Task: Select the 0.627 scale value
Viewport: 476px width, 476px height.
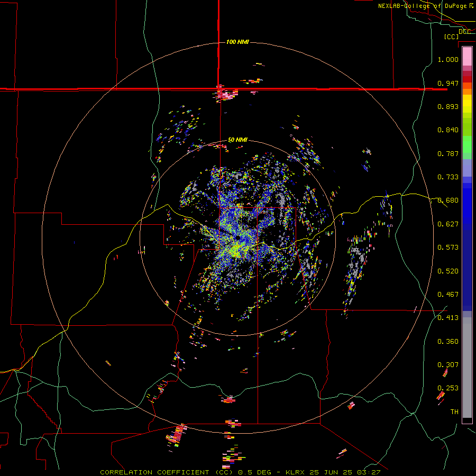Action: point(448,224)
